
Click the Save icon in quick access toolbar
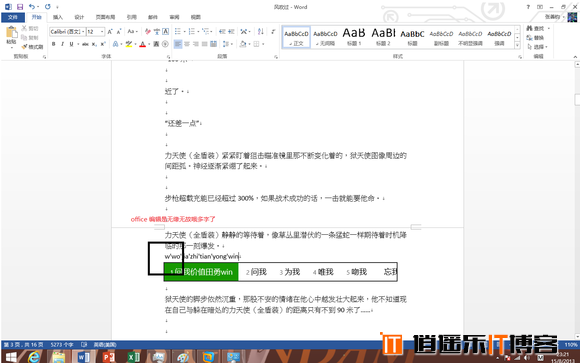[20, 7]
